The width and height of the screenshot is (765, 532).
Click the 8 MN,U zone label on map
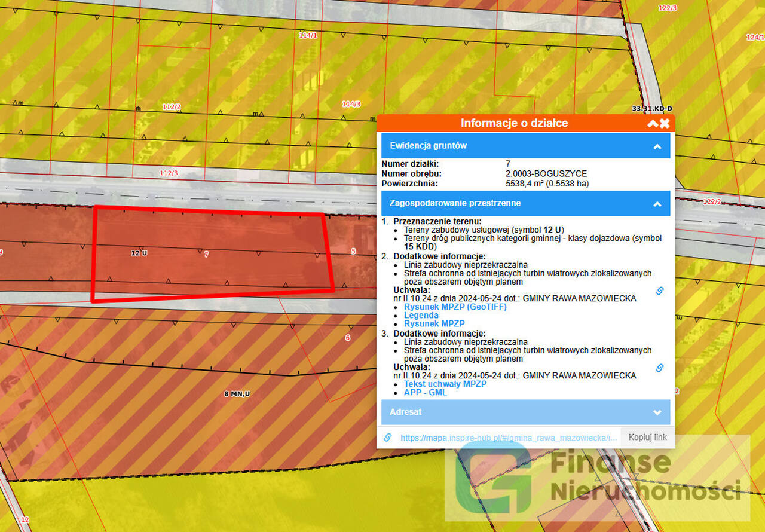click(236, 394)
